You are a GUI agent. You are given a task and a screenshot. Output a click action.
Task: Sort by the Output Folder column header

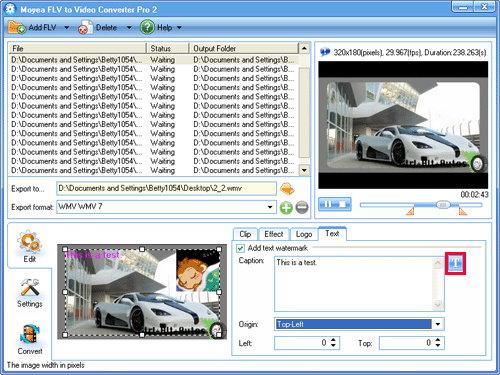[244, 48]
